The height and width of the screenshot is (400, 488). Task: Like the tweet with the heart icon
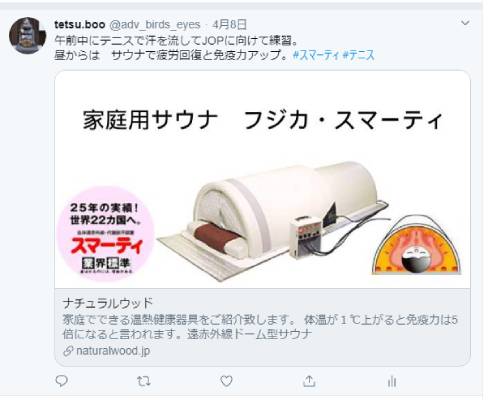(226, 381)
